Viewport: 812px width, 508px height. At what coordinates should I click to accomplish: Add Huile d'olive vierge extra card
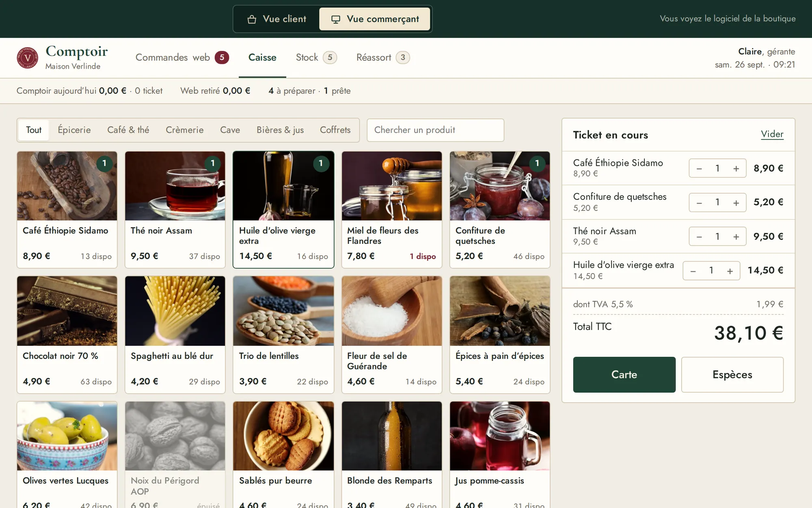click(283, 210)
